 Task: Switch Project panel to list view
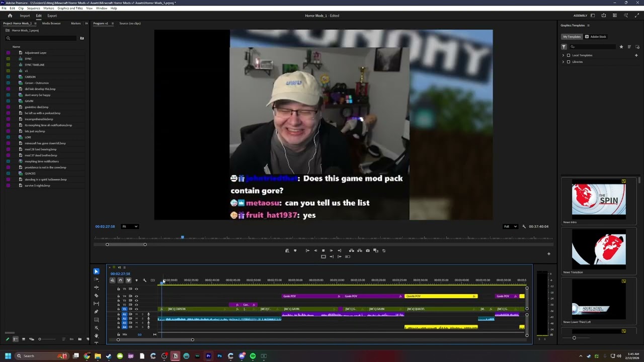(15, 339)
